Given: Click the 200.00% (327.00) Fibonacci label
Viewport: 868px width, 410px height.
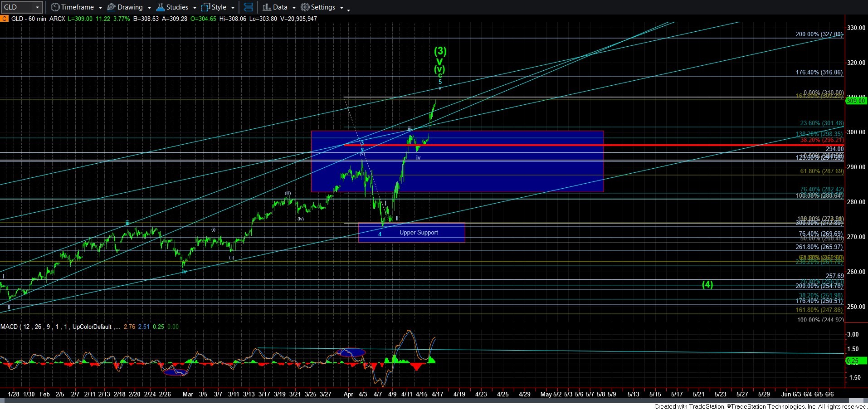Looking at the screenshot, I should [819, 34].
